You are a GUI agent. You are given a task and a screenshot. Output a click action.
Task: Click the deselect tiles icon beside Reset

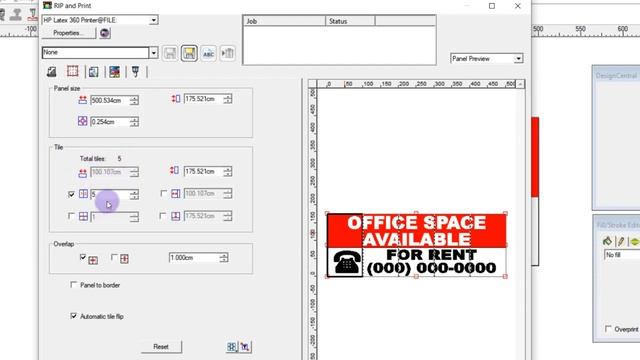(245, 347)
